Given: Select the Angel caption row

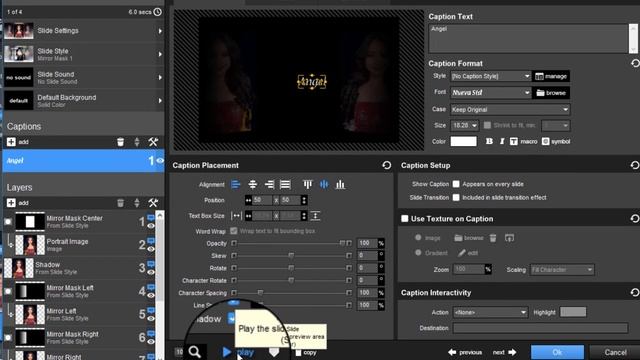Looking at the screenshot, I should (83, 160).
